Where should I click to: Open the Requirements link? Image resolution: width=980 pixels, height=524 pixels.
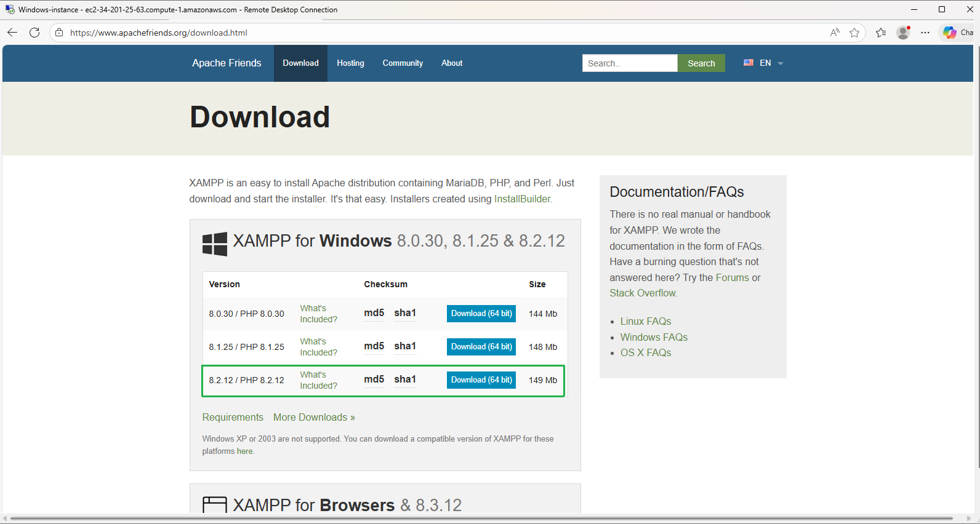coord(233,417)
